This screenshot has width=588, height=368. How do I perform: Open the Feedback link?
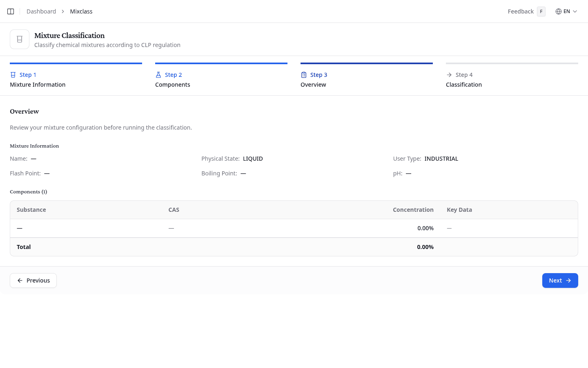521,11
